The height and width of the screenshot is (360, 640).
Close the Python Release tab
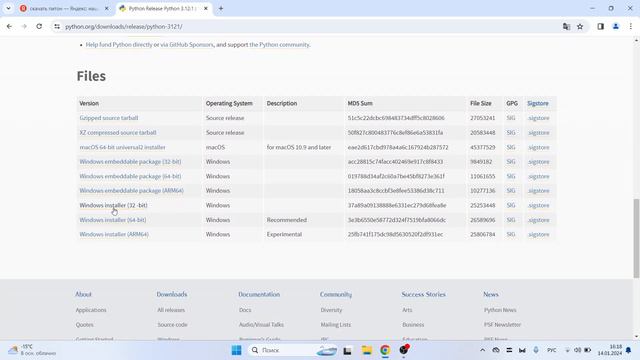coord(206,8)
